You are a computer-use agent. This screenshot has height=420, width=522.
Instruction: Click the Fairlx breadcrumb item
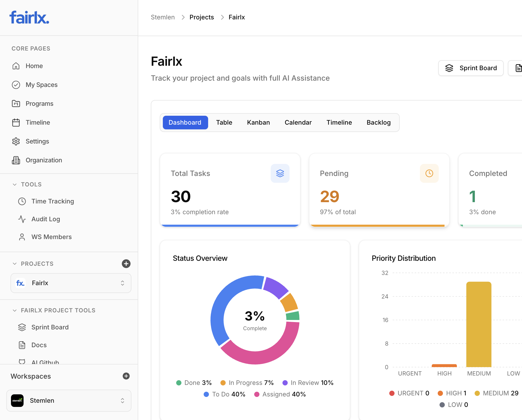point(237,17)
